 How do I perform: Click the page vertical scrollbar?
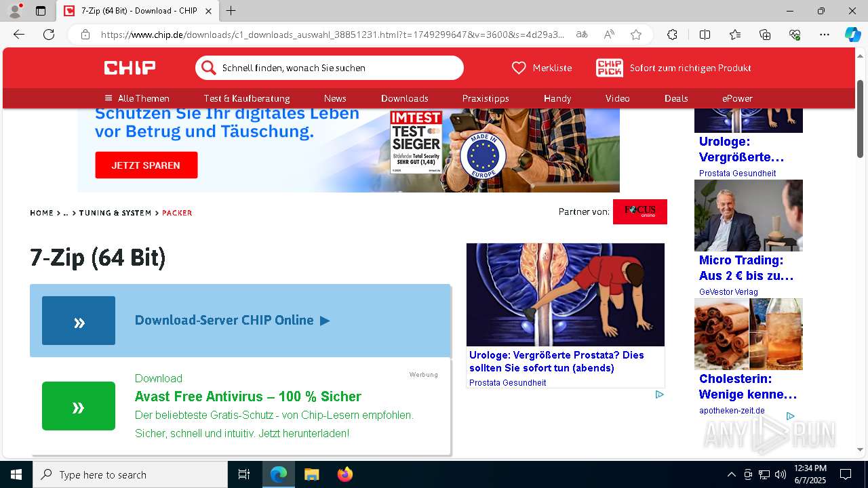(x=860, y=119)
